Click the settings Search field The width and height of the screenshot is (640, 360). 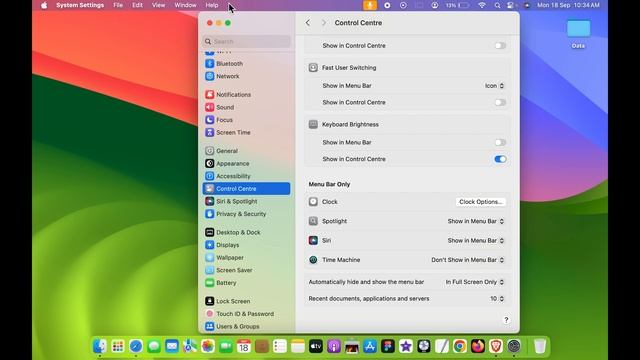tap(247, 41)
